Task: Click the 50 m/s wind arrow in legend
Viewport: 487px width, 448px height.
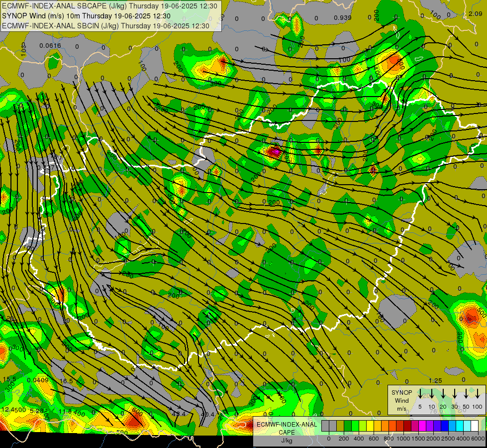Action: 466,394
